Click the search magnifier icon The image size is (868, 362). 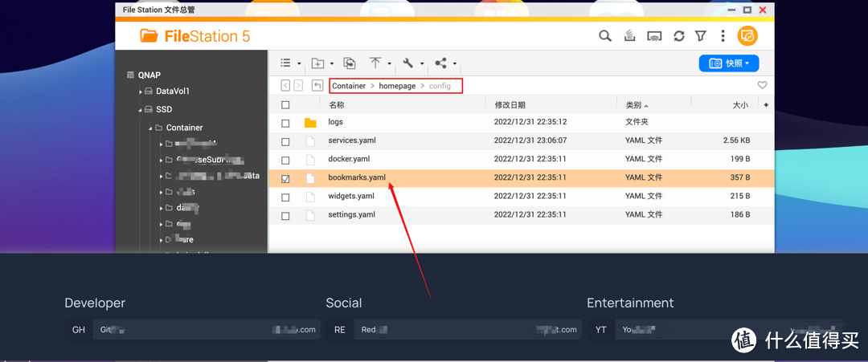[605, 36]
